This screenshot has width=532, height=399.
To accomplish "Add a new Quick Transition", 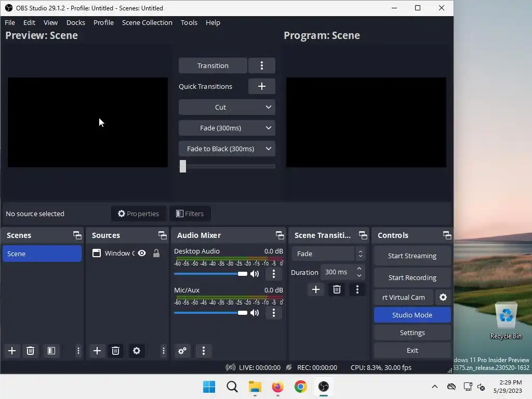I will (262, 86).
